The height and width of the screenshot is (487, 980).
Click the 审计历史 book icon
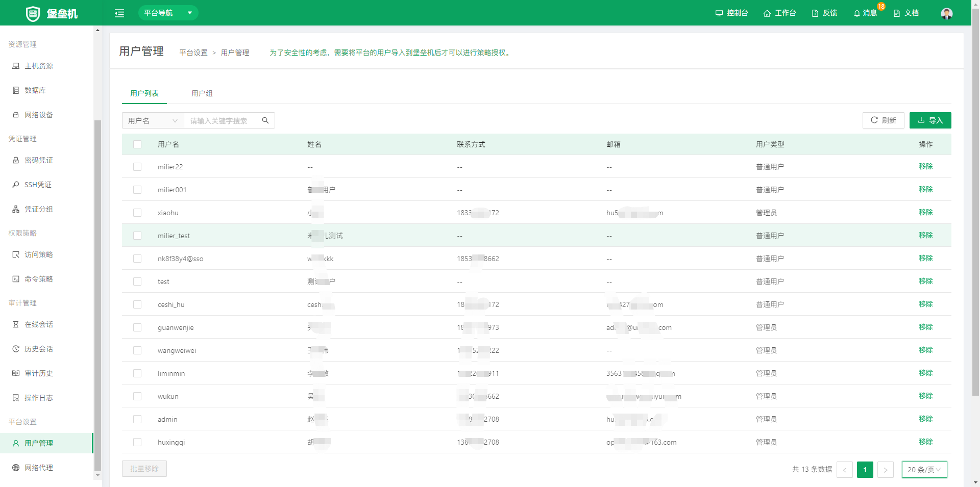point(16,373)
